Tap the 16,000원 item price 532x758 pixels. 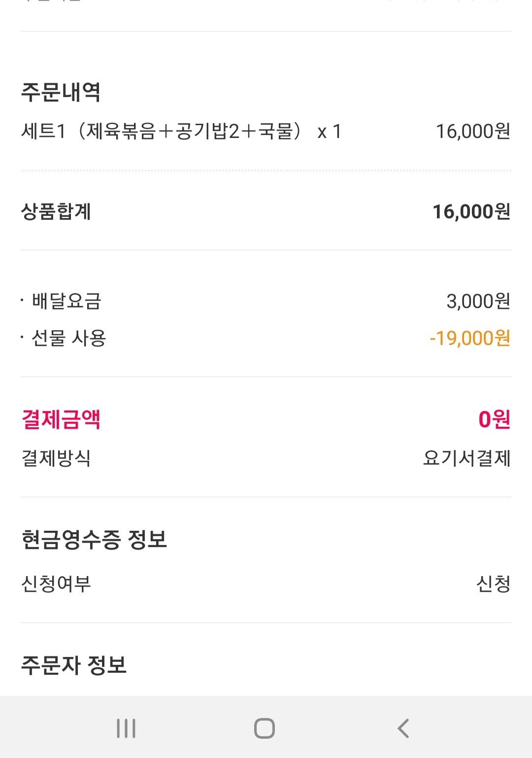[x=473, y=132]
